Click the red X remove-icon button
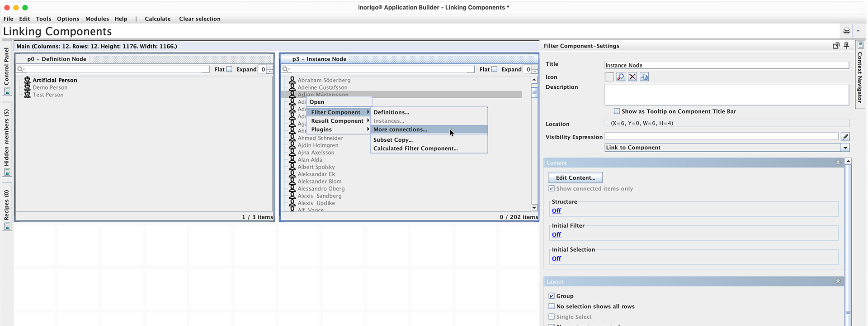868x326 pixels. [632, 77]
